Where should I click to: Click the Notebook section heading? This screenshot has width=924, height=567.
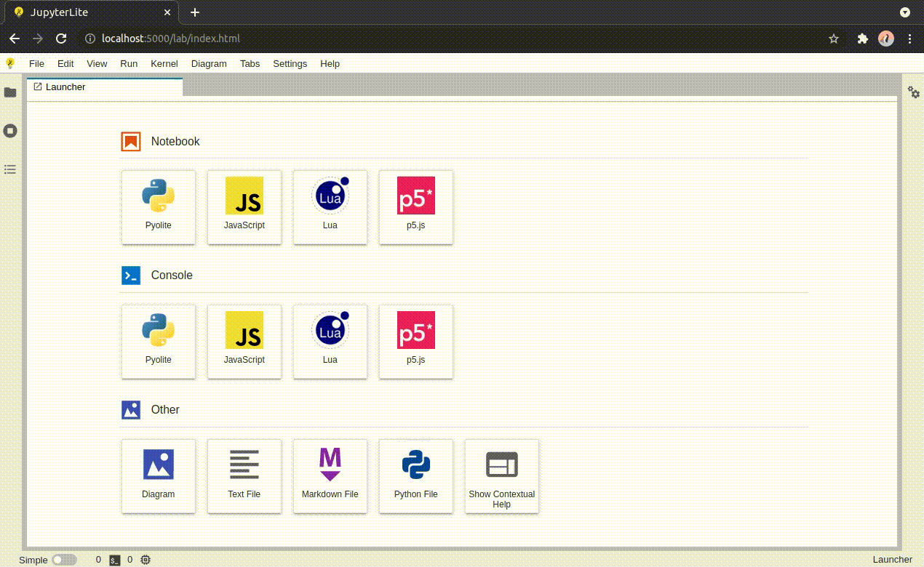click(x=175, y=141)
